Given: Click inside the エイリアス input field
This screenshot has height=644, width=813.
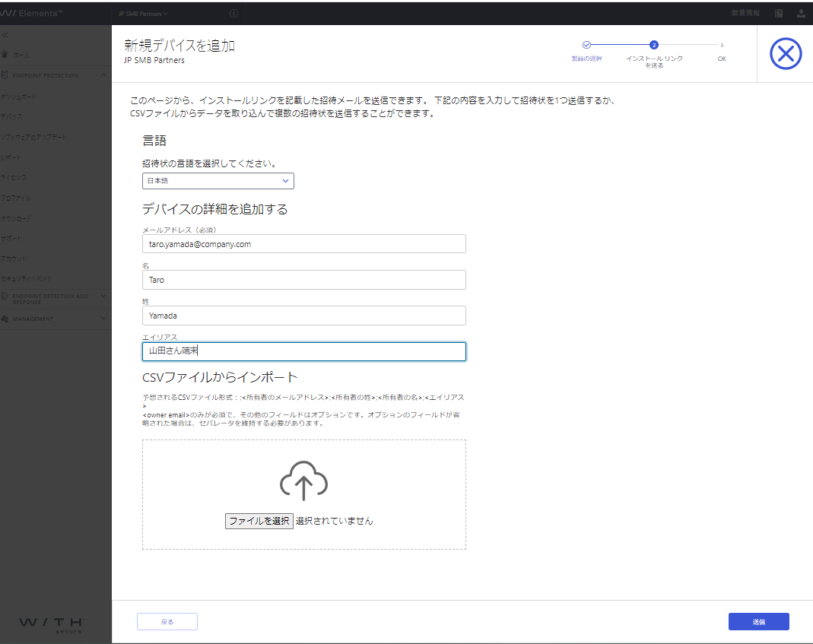Looking at the screenshot, I should tap(303, 351).
